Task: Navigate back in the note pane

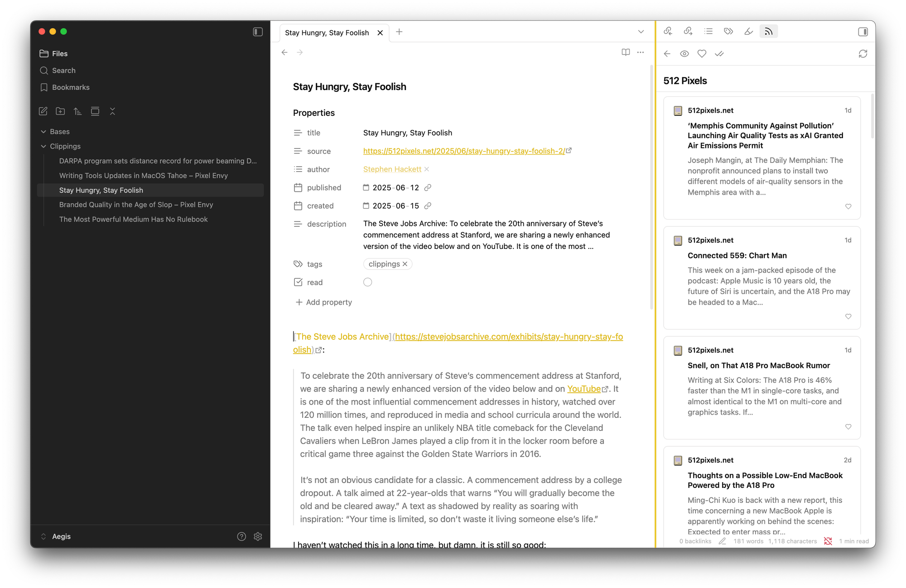Action: click(284, 53)
